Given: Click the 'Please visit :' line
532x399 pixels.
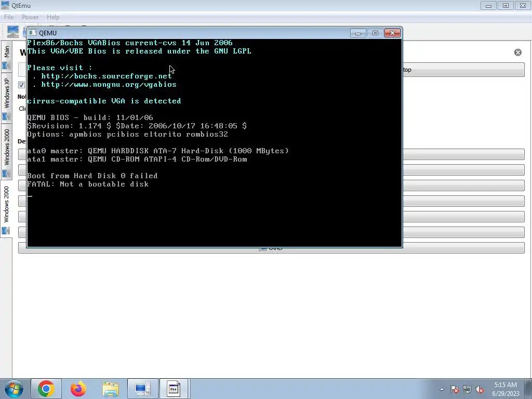Looking at the screenshot, I should [60, 68].
